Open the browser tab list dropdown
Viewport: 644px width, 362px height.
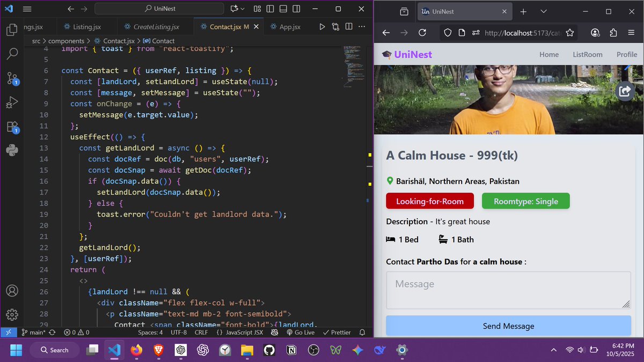544,11
